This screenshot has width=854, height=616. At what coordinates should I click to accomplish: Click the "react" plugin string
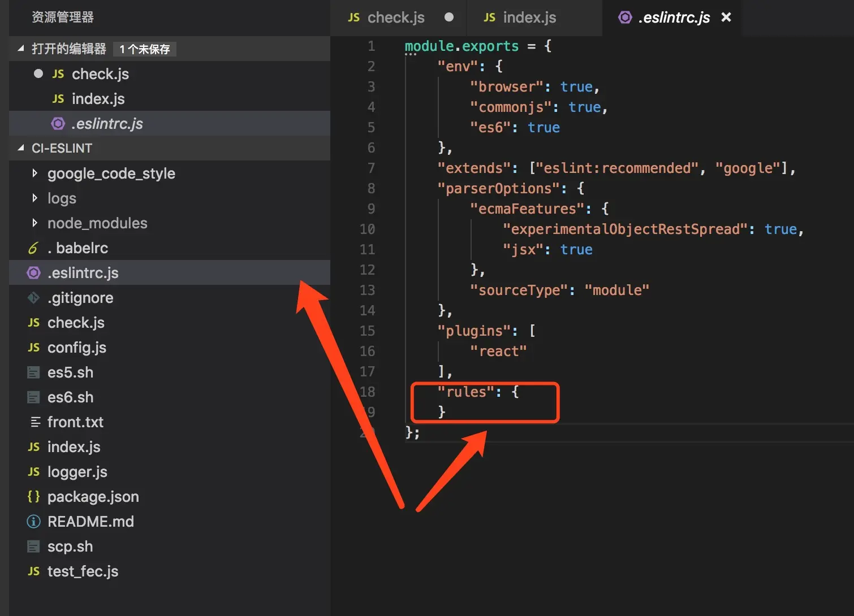[x=498, y=351]
